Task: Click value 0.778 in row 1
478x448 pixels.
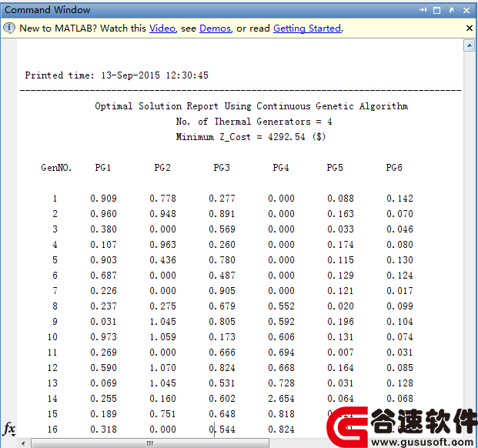Action: 162,199
